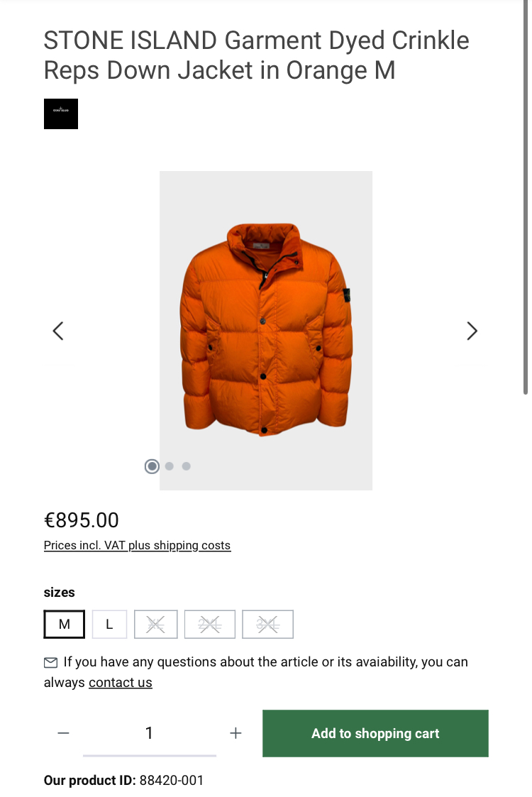Image resolution: width=532 pixels, height=797 pixels.
Task: Choose size L
Action: [109, 624]
